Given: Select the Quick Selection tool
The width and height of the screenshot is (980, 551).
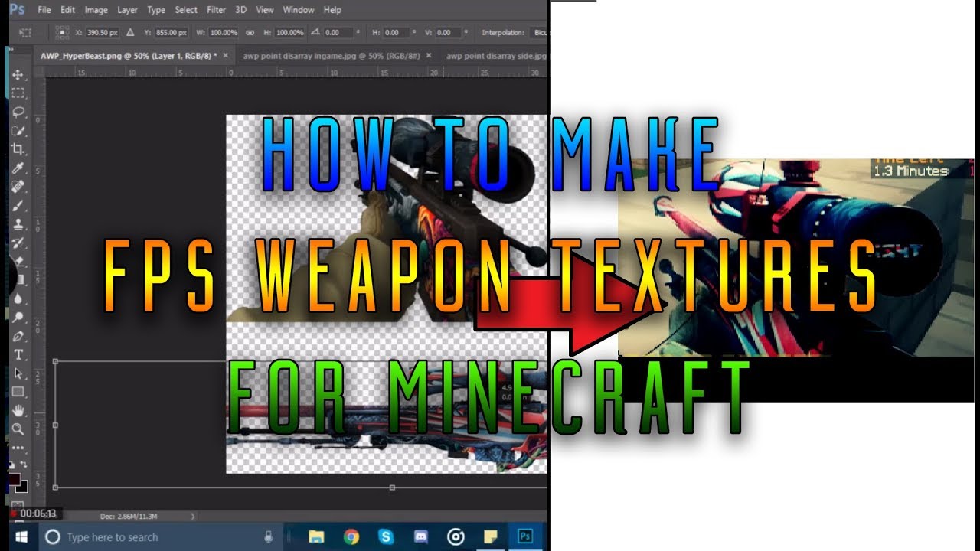Looking at the screenshot, I should tap(18, 131).
